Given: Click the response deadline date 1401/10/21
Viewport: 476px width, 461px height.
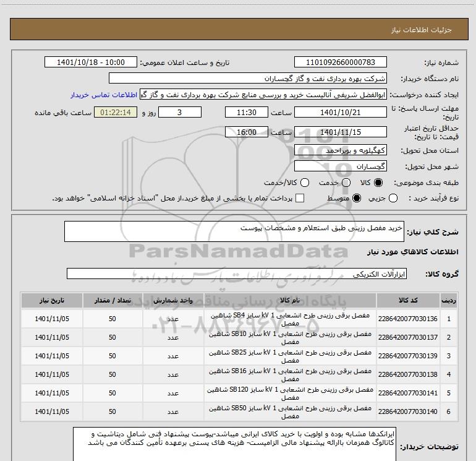Looking at the screenshot, I should pos(340,112).
